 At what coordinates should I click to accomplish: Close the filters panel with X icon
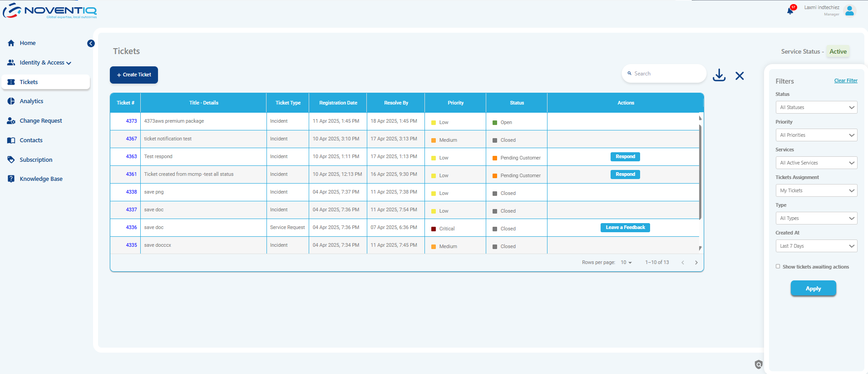(x=740, y=76)
